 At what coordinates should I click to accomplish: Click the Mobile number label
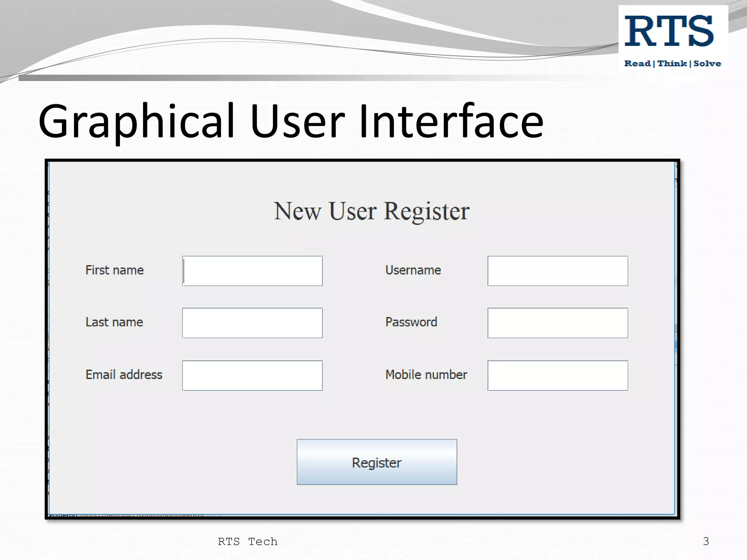[426, 375]
